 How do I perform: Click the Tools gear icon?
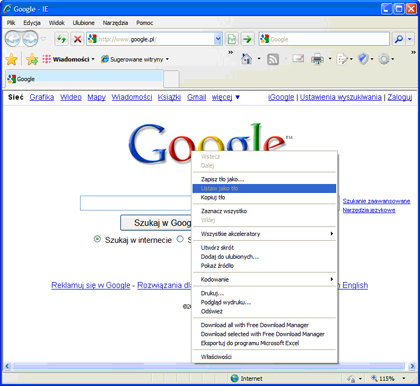(384, 59)
